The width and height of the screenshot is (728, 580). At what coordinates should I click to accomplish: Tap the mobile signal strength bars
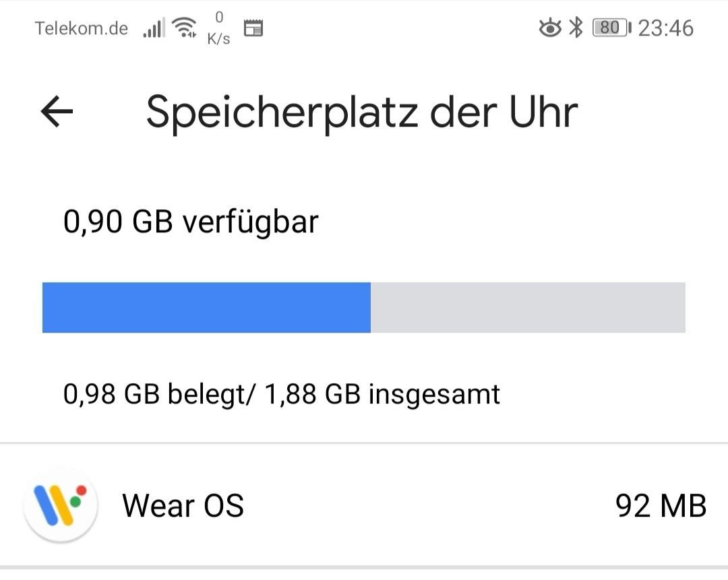[154, 28]
